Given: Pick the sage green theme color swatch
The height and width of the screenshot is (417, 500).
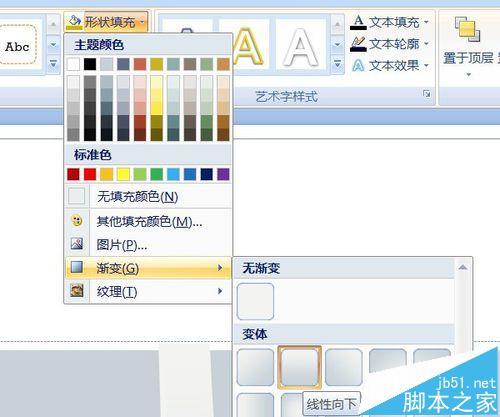Looking at the screenshot, I should point(207,64).
